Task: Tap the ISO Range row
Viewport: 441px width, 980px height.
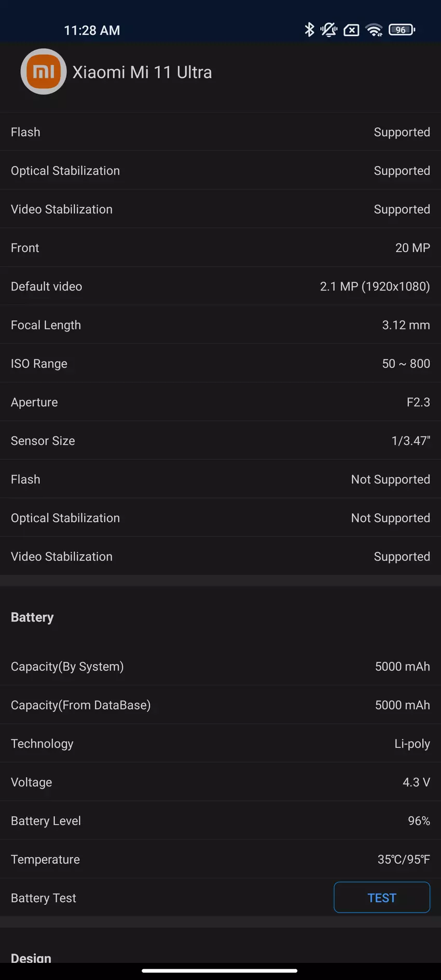Action: [220, 364]
